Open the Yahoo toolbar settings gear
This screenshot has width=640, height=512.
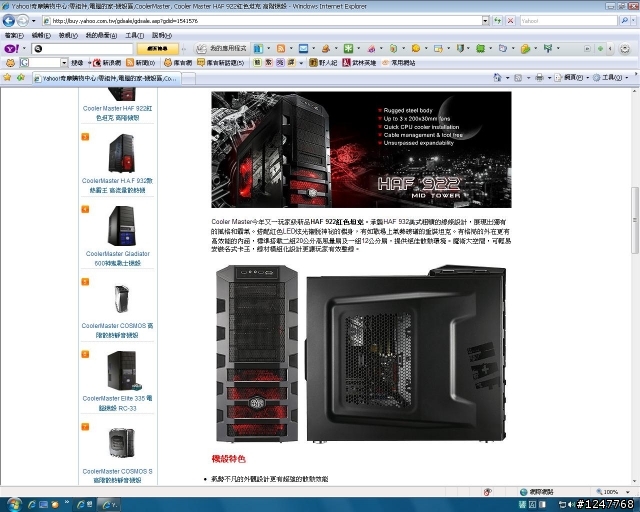click(624, 49)
